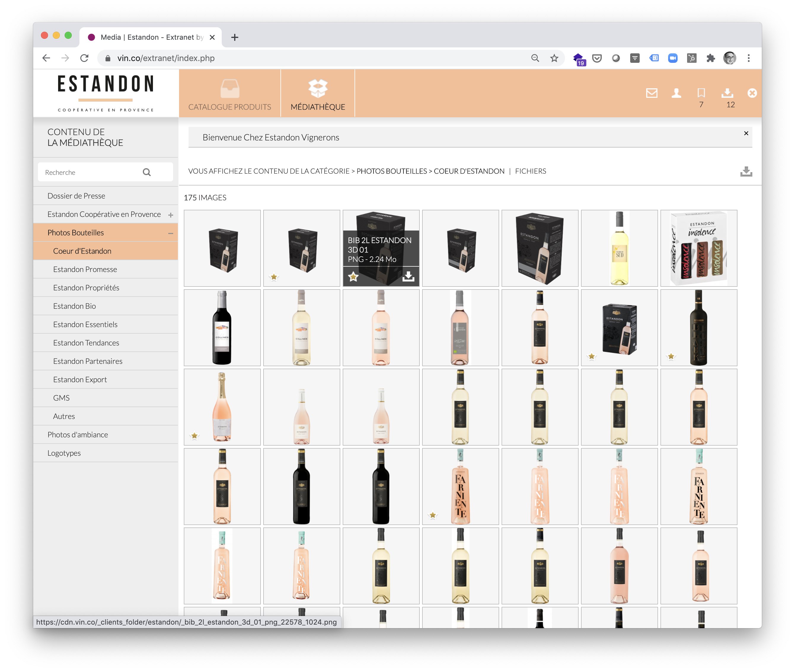The image size is (795, 672).
Task: Go forward in browser
Action: [x=65, y=58]
